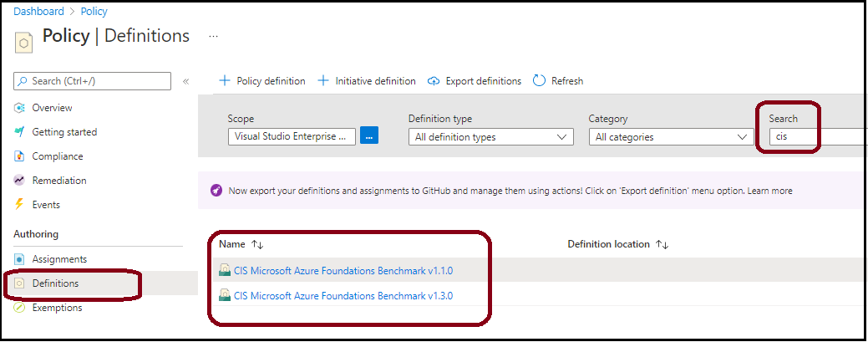The width and height of the screenshot is (868, 342).
Task: Open Getting started in the sidebar
Action: [64, 132]
